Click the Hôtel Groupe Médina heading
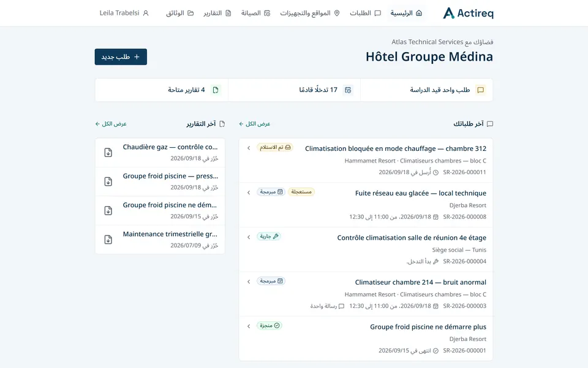Screen dimensions: 588x368 pos(429,56)
